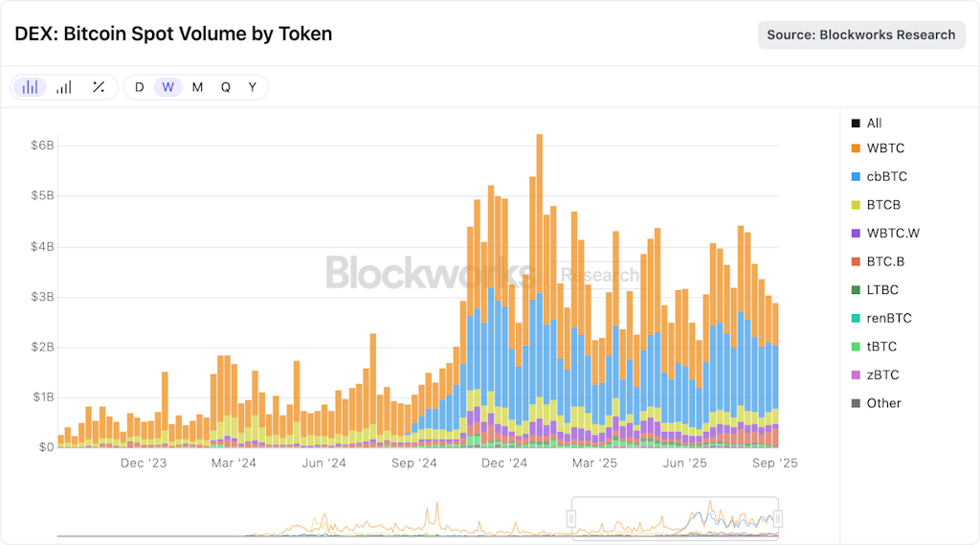
Task: Select All series in the legend
Action: [x=866, y=124]
